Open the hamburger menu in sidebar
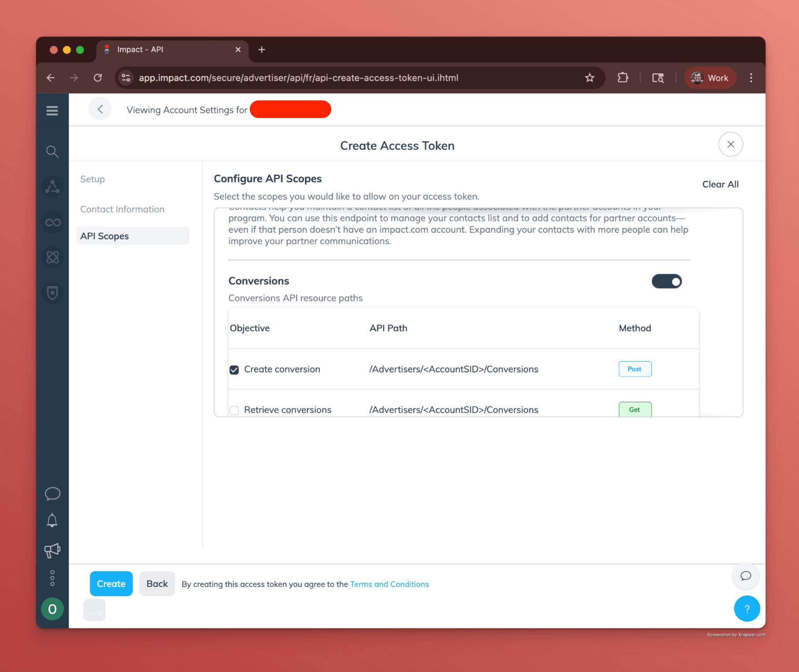799x672 pixels. click(x=52, y=111)
